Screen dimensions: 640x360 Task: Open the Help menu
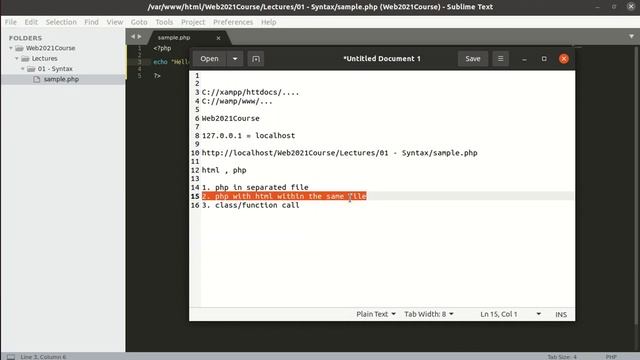pyautogui.click(x=269, y=22)
